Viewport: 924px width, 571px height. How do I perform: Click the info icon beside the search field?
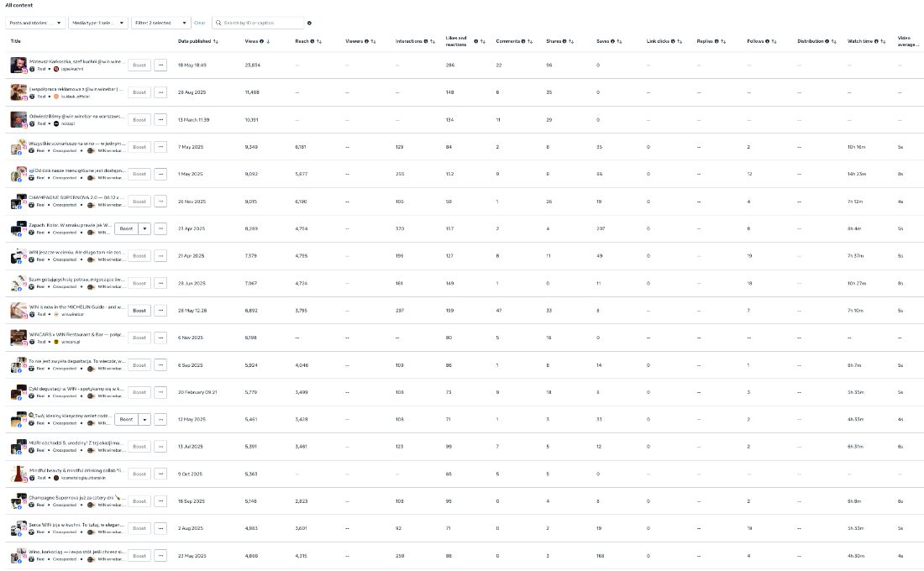point(309,23)
